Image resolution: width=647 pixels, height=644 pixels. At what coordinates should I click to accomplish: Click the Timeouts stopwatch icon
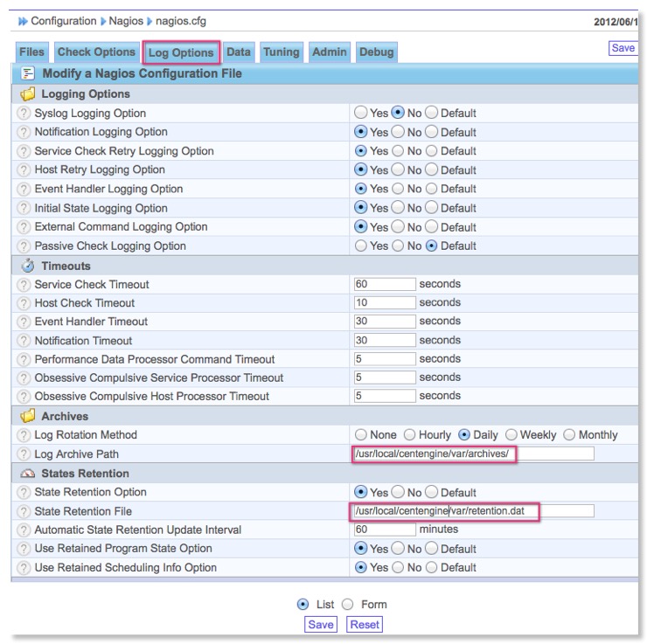pyautogui.click(x=28, y=266)
